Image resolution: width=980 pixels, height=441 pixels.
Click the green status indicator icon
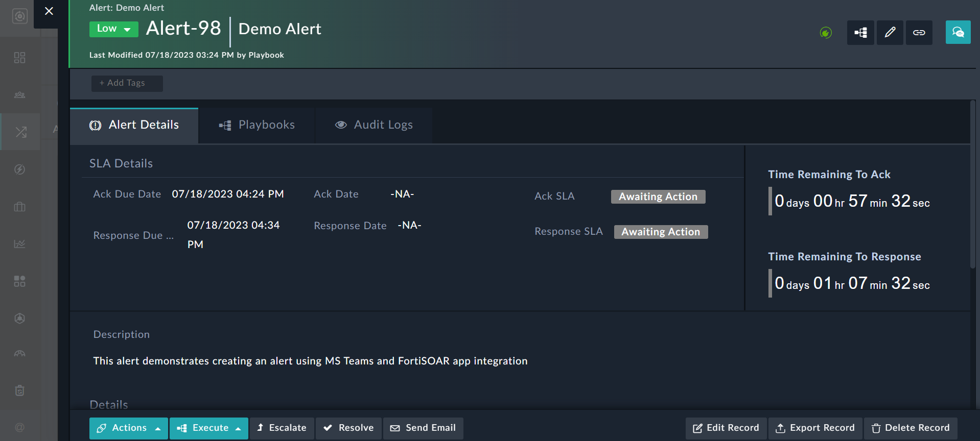point(826,33)
